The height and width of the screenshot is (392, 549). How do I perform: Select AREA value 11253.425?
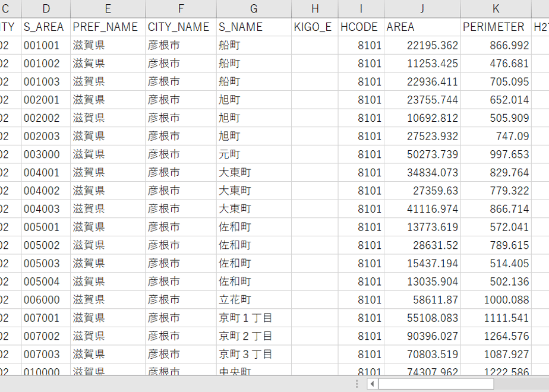422,64
